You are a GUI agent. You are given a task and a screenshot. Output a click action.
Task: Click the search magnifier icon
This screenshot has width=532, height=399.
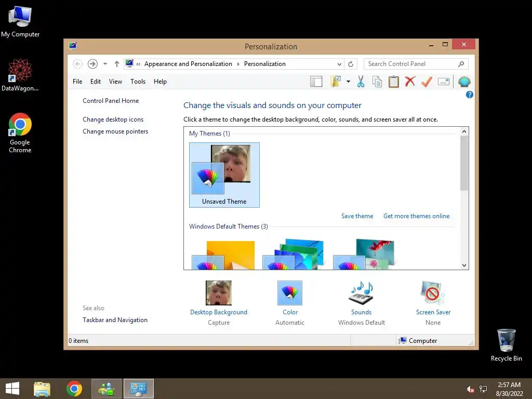[x=461, y=64]
